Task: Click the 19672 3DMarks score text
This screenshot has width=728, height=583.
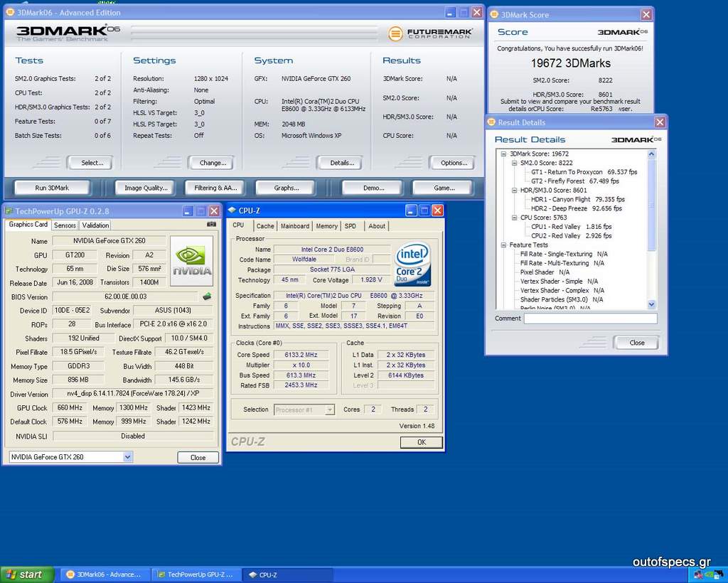Action: [571, 63]
